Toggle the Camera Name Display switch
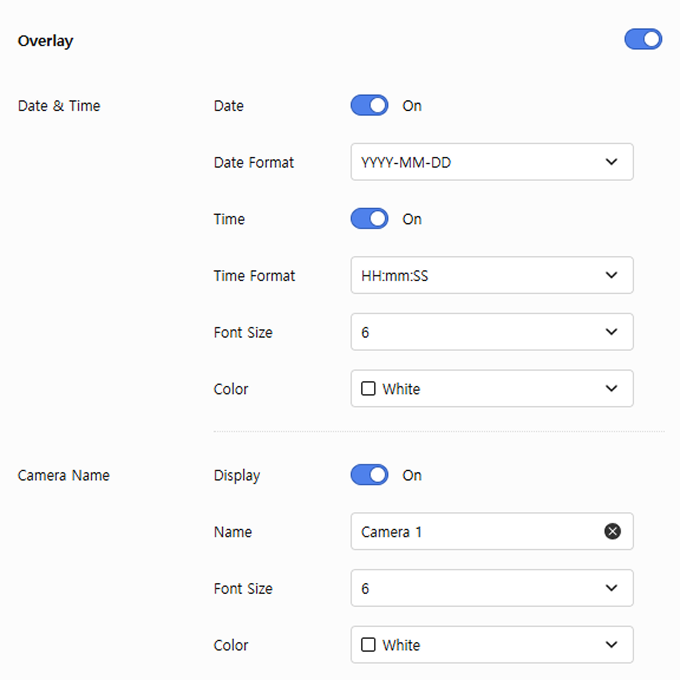The image size is (680, 680). pyautogui.click(x=369, y=475)
